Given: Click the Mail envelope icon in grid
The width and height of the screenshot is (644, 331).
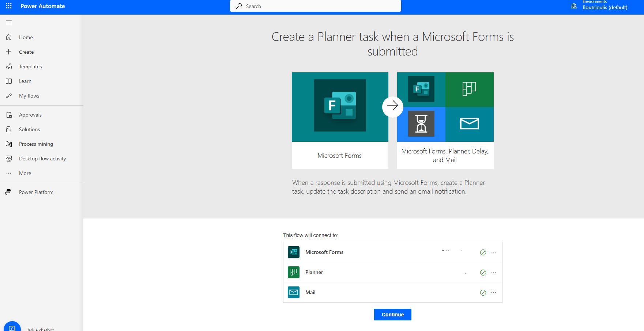Looking at the screenshot, I should [469, 124].
